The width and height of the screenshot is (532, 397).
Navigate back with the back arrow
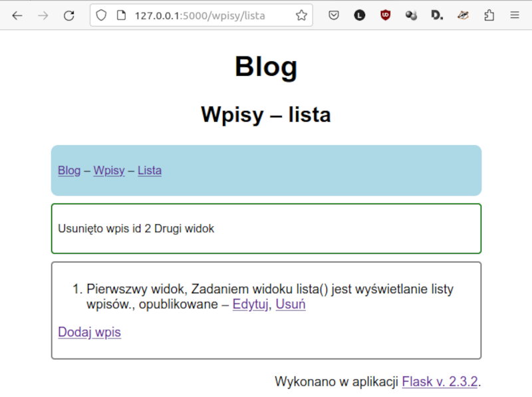[x=17, y=15]
